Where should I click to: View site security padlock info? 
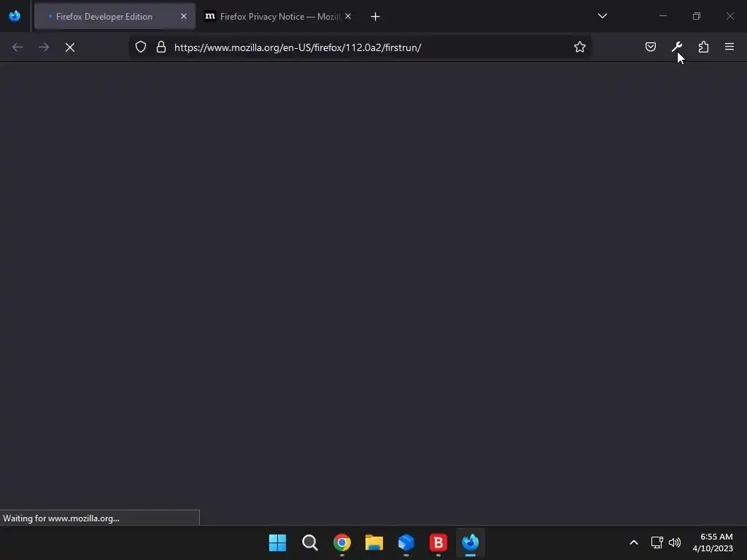[161, 47]
